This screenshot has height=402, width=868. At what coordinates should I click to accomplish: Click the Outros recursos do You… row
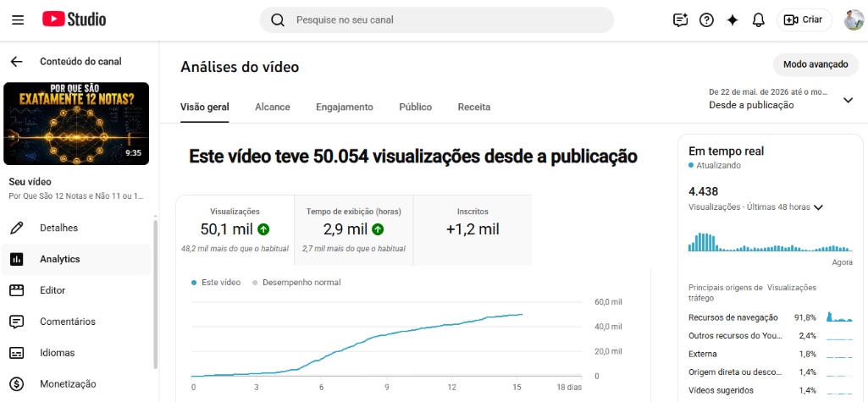click(x=771, y=336)
